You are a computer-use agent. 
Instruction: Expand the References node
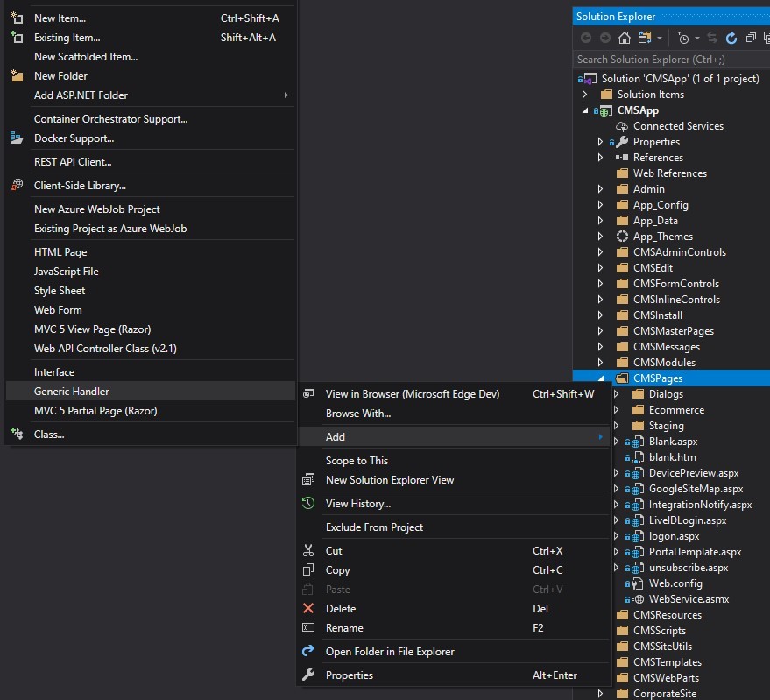click(x=600, y=157)
